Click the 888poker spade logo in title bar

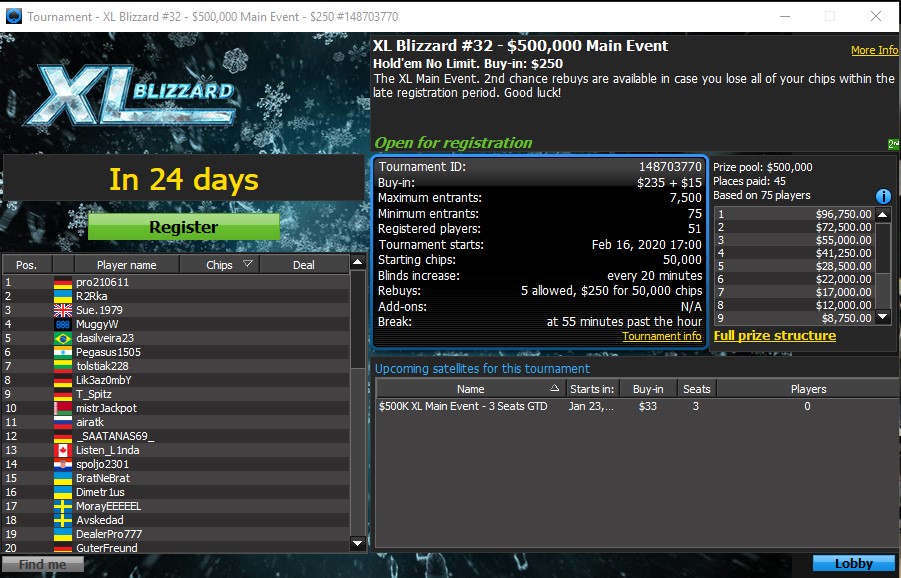(12, 15)
